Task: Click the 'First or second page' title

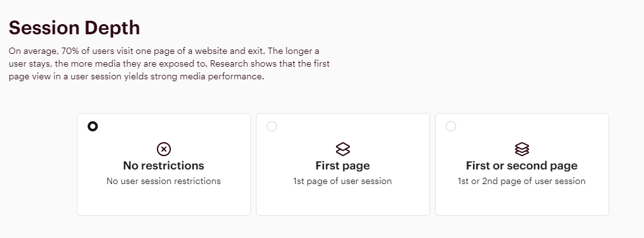Action: point(521,166)
